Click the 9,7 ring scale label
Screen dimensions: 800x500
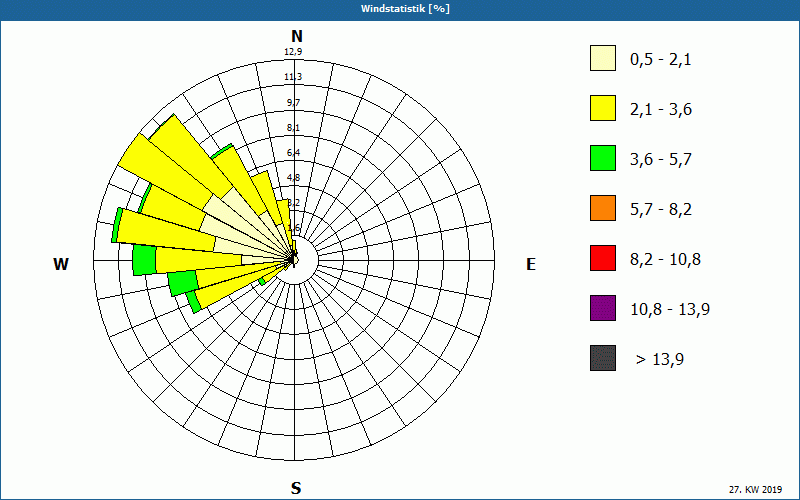293,103
